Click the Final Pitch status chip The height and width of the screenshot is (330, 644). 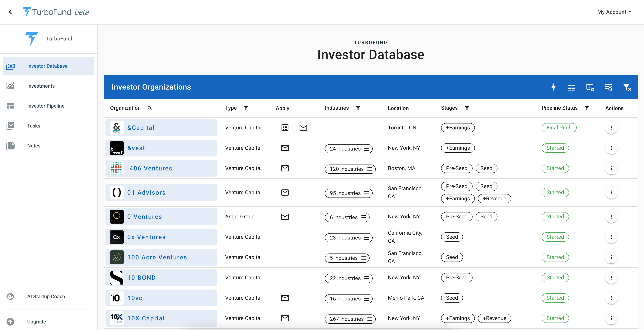click(559, 128)
